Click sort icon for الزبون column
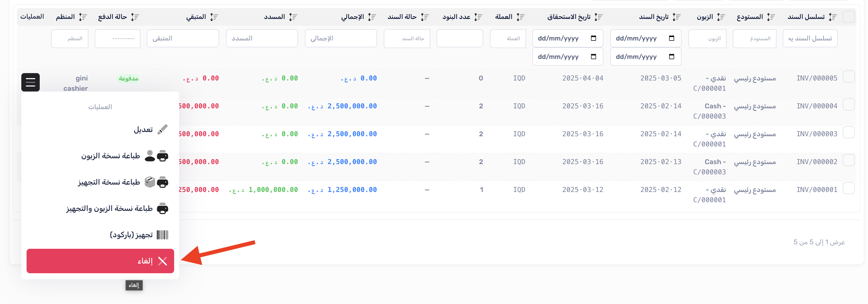This screenshot has width=868, height=304. pyautogui.click(x=721, y=17)
